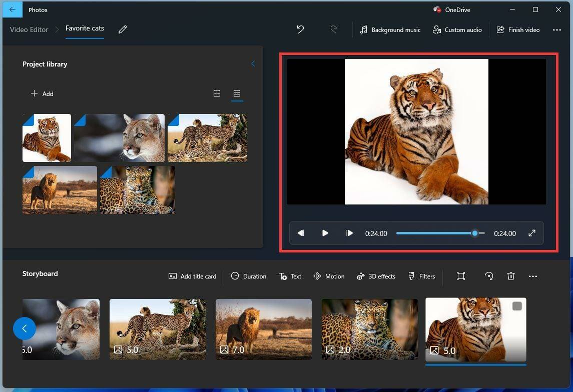Open storyboard more options ellipsis

point(533,276)
